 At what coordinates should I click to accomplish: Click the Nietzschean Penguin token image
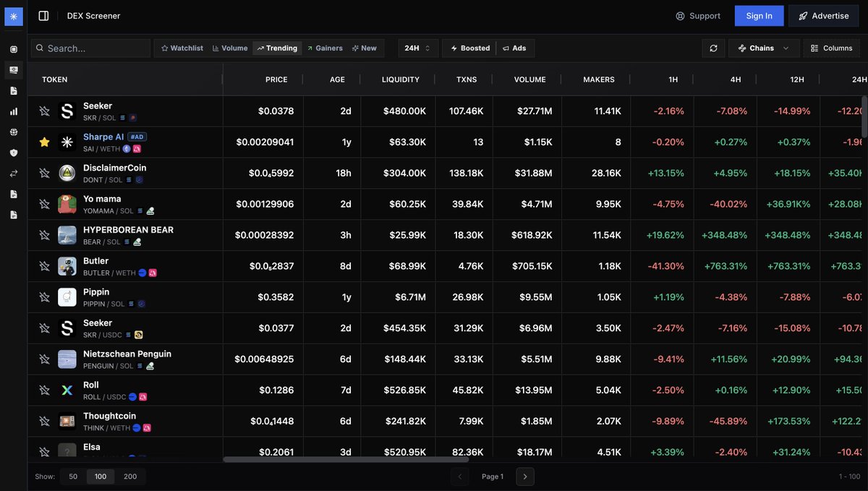tap(67, 359)
